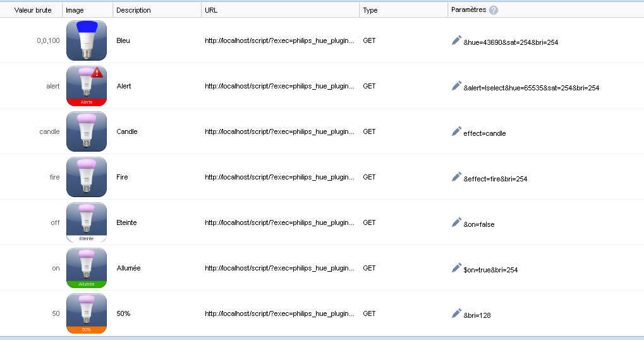Click parameter &bri=128
Image resolution: width=644 pixels, height=340 pixels.
(477, 315)
